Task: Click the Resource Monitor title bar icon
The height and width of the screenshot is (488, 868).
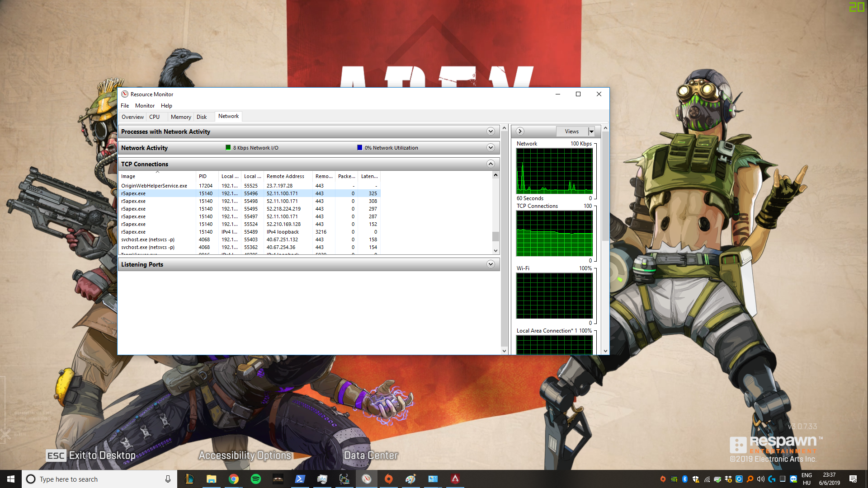Action: coord(125,94)
